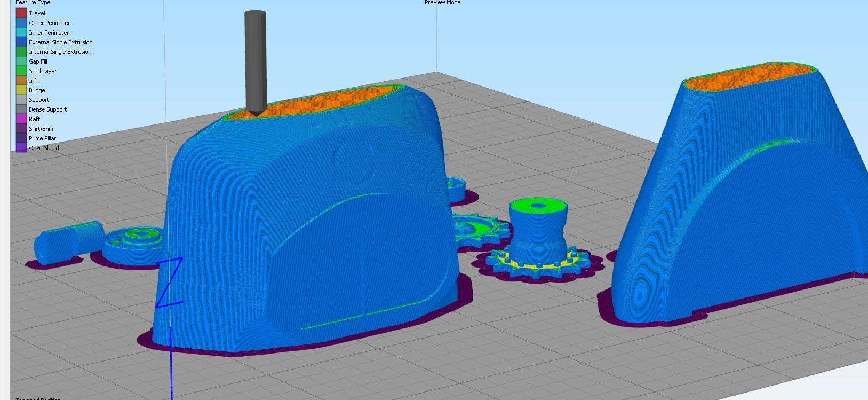Screen dimensions: 868x400
Task: Click the Ooze Shield color swatch
Action: click(21, 147)
